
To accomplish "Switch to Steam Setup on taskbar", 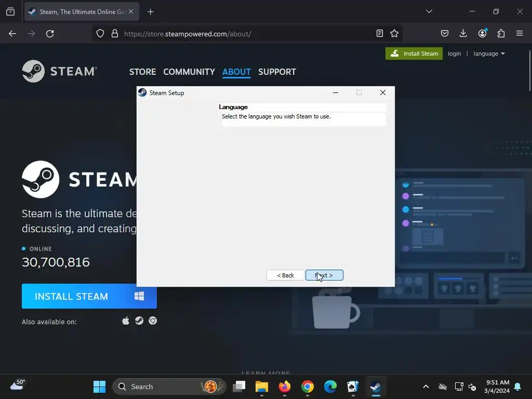I will [x=376, y=387].
